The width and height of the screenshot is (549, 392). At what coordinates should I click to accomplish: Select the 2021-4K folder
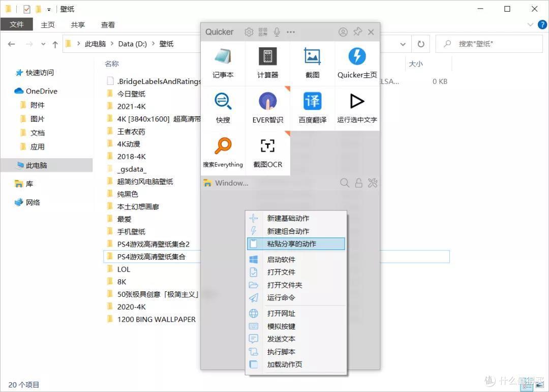click(x=126, y=106)
